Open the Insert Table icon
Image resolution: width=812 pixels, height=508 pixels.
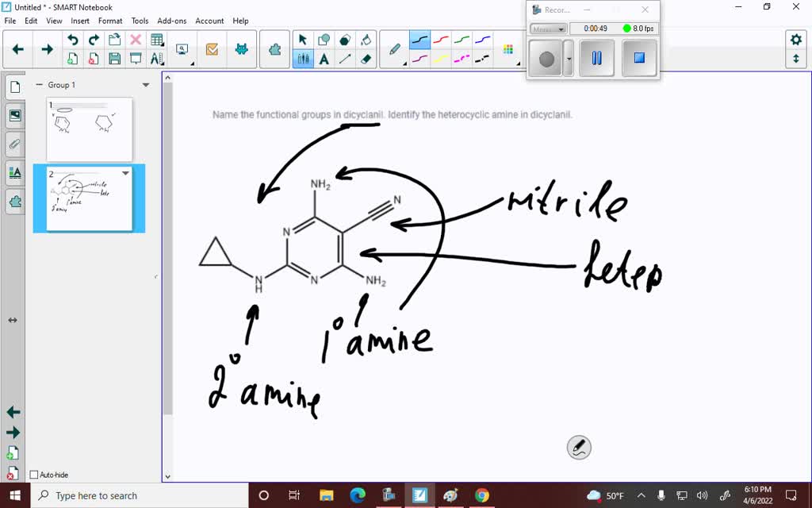click(157, 38)
